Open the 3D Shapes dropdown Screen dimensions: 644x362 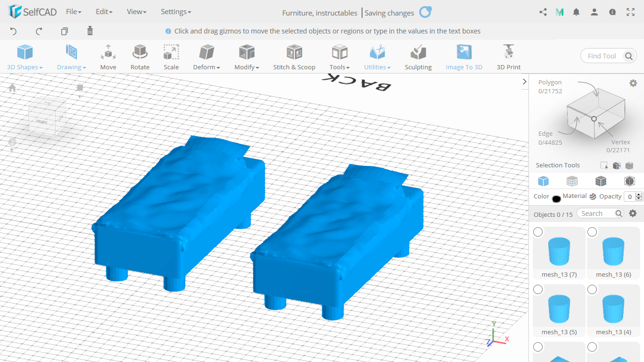[25, 57]
